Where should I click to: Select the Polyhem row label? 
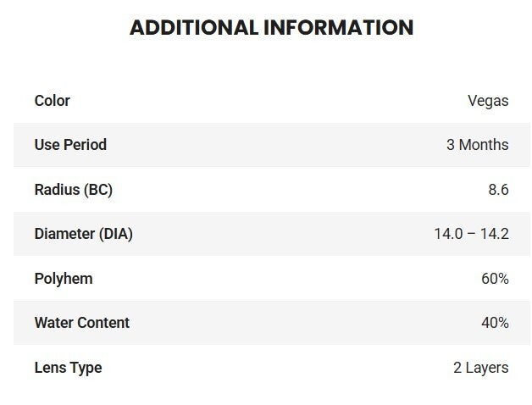pyautogui.click(x=64, y=279)
